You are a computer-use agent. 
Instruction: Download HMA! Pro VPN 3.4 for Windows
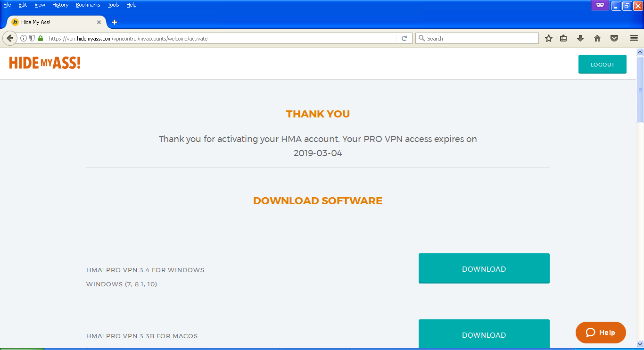click(x=484, y=269)
